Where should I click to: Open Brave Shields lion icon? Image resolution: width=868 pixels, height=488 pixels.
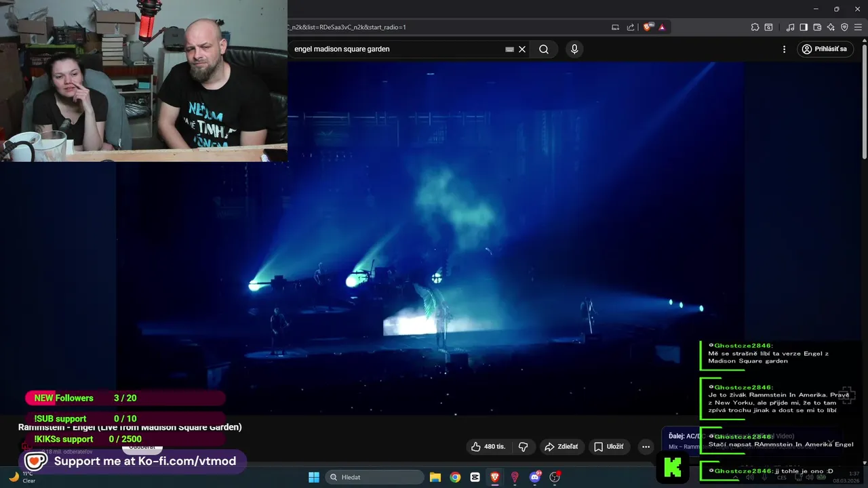(x=648, y=27)
